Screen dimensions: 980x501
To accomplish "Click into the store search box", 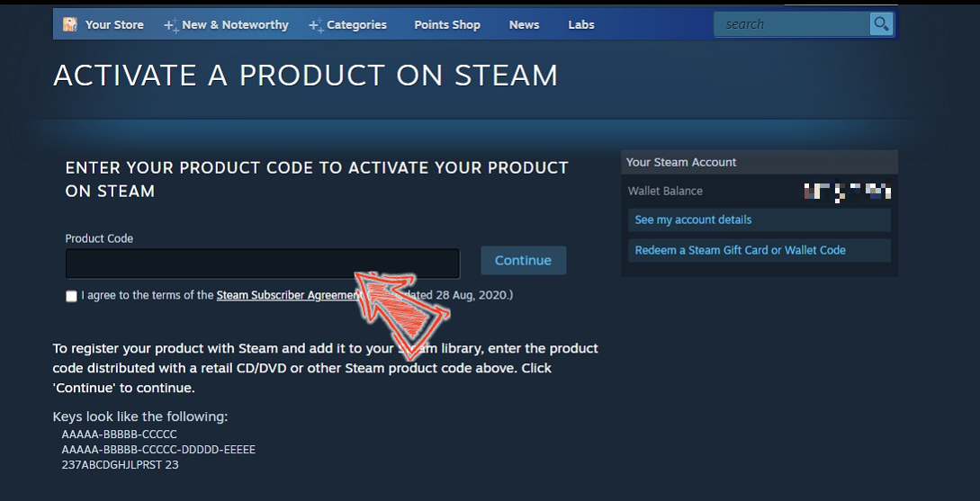I will coord(792,24).
